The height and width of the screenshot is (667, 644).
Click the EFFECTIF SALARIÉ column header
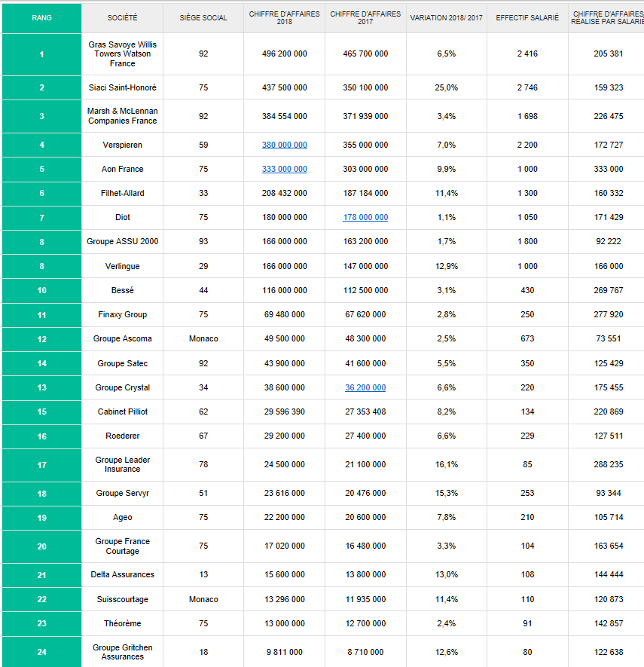(527, 18)
